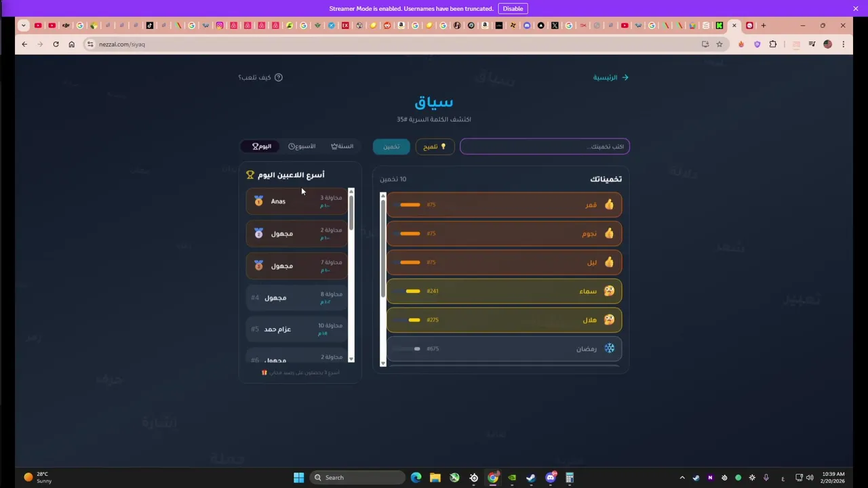Click the leaderboard scroll-up arrow

point(351,191)
